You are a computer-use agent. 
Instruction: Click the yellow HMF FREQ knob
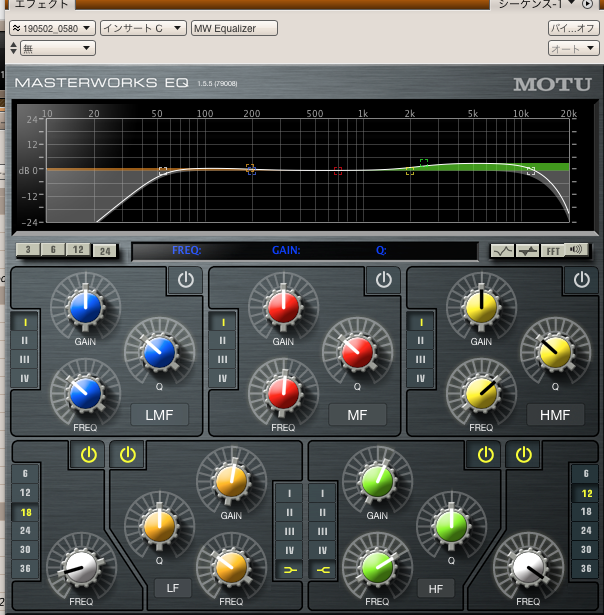(481, 393)
